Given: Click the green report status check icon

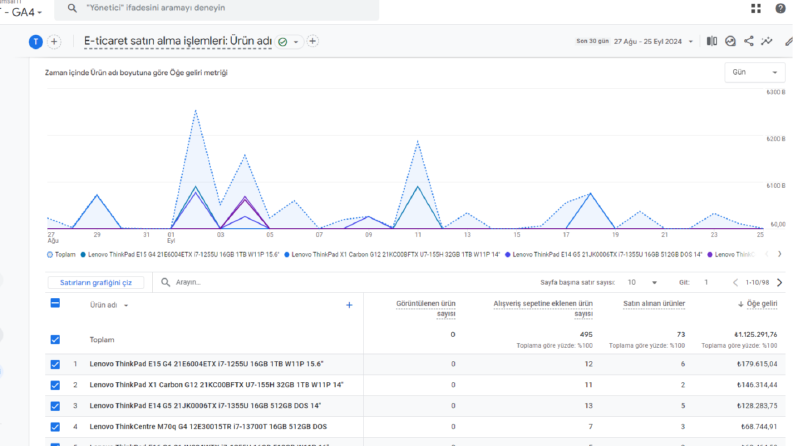Looking at the screenshot, I should (283, 42).
